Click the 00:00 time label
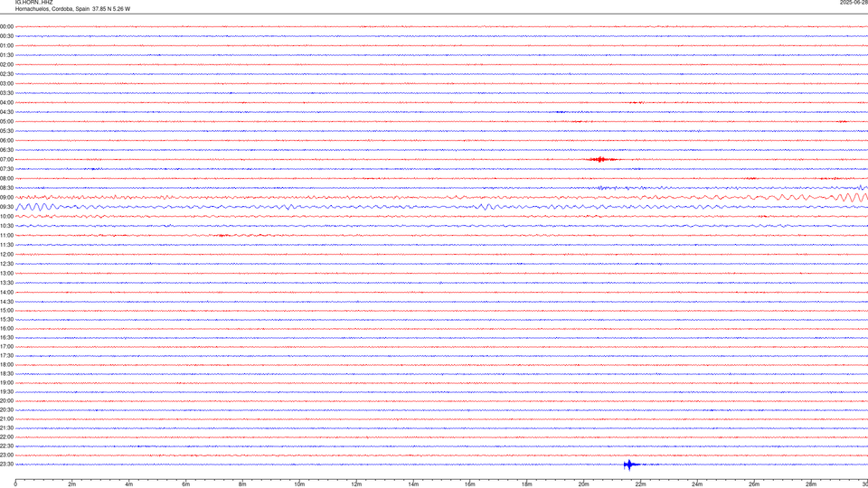This screenshot has width=868, height=488. pos(6,26)
